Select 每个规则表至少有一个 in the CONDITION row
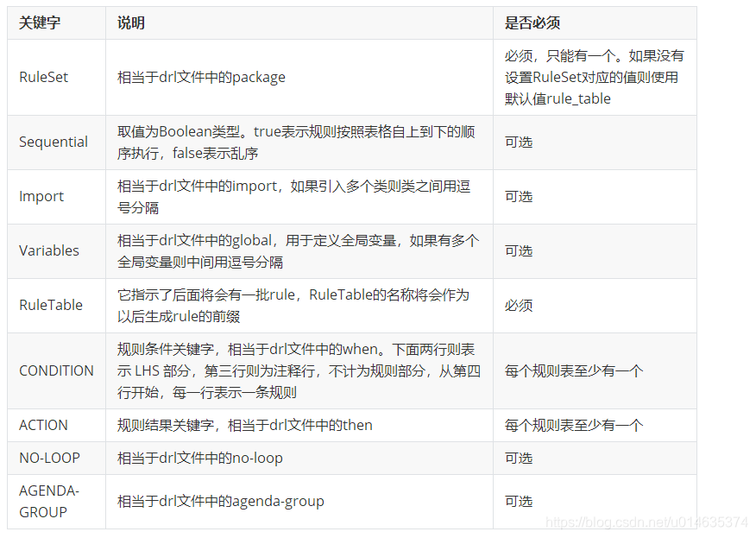Viewport: 756px width, 538px height. click(x=574, y=371)
